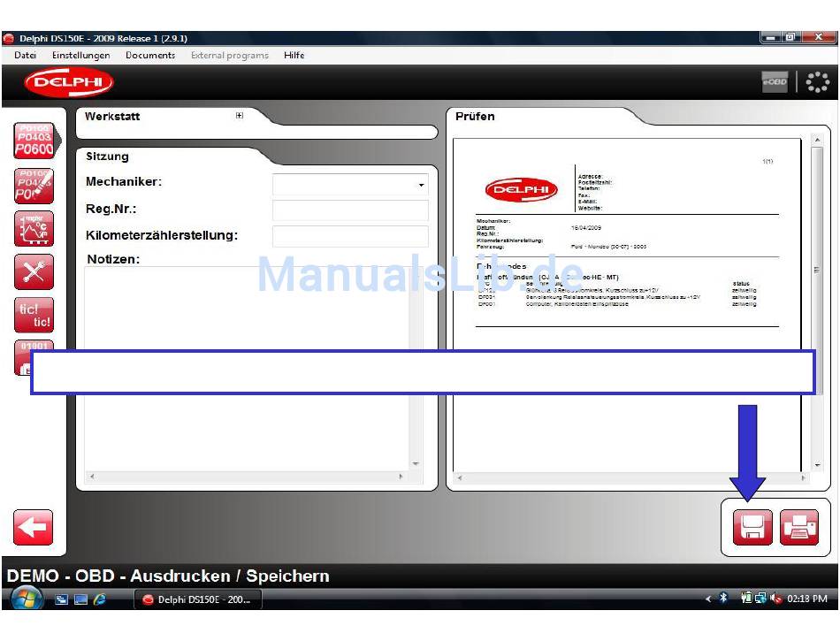
Task: Open the External programs menu
Action: pyautogui.click(x=230, y=55)
